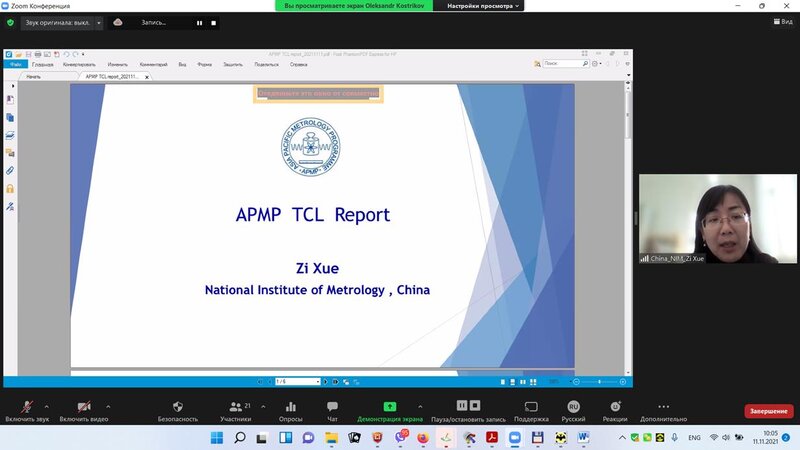Open Дополнительно more options icon
800x450 pixels.
tap(664, 408)
